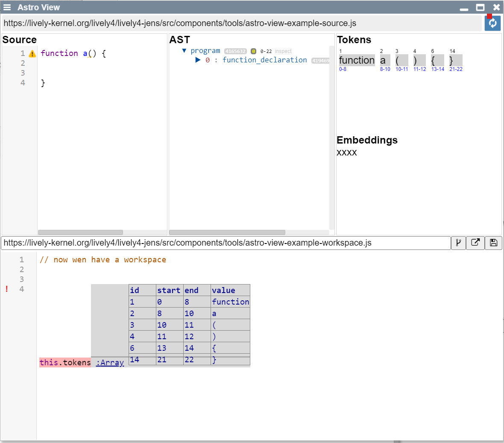Click the source file URL input field
The width and height of the screenshot is (504, 443).
(241, 23)
